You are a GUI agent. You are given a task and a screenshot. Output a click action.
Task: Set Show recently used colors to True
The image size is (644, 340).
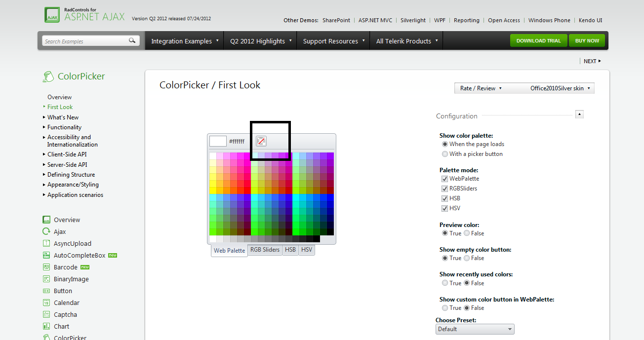(445, 283)
